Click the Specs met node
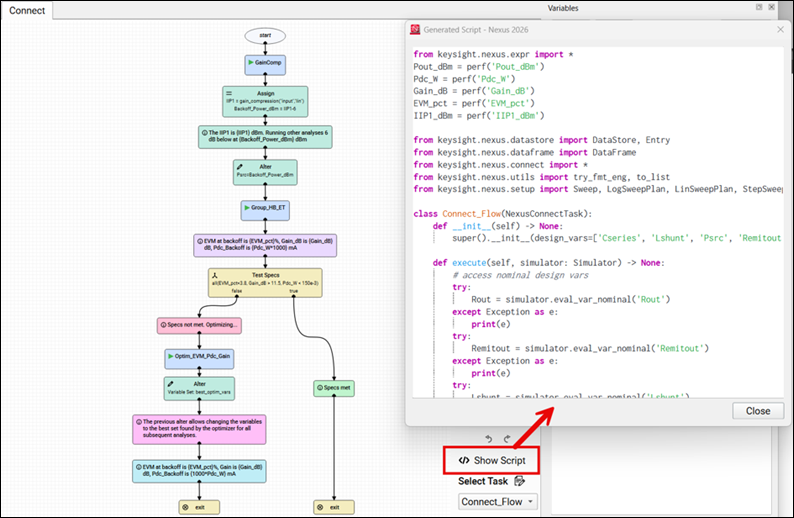This screenshot has height=518, width=794. point(334,388)
